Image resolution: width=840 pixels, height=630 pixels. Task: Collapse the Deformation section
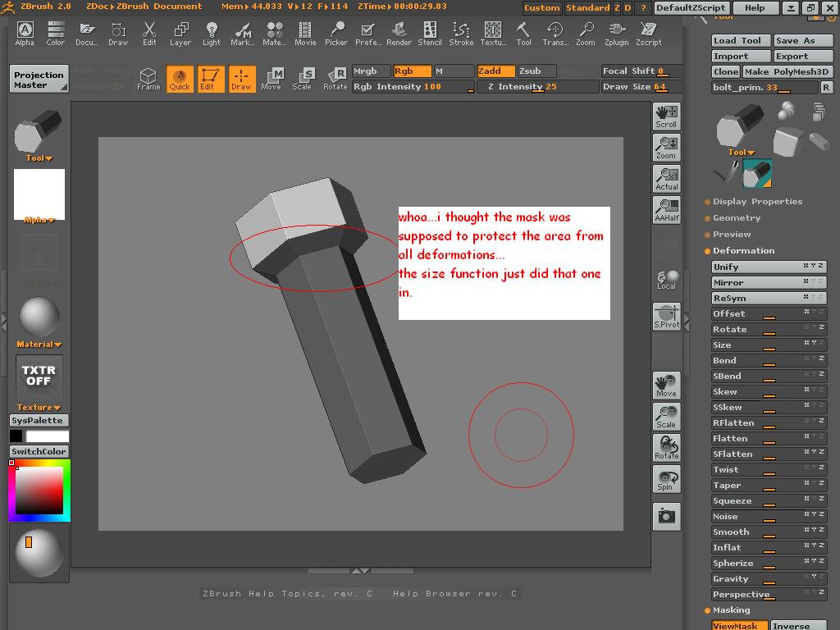(x=743, y=251)
